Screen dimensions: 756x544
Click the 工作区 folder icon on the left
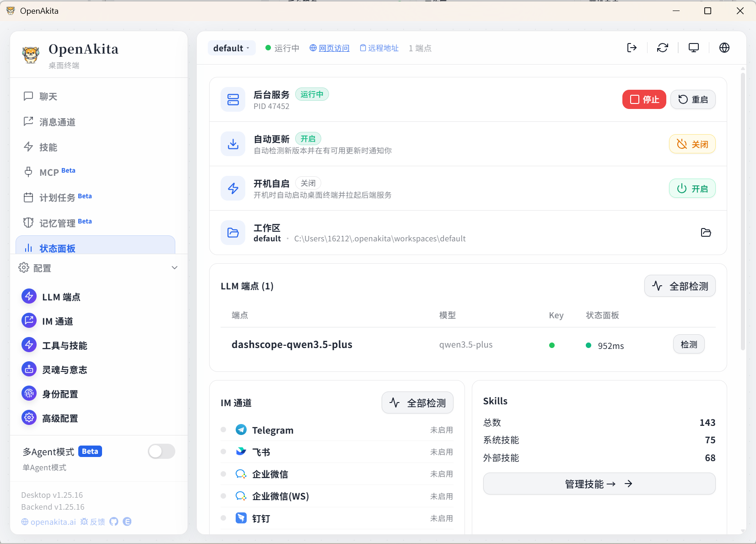pos(233,233)
